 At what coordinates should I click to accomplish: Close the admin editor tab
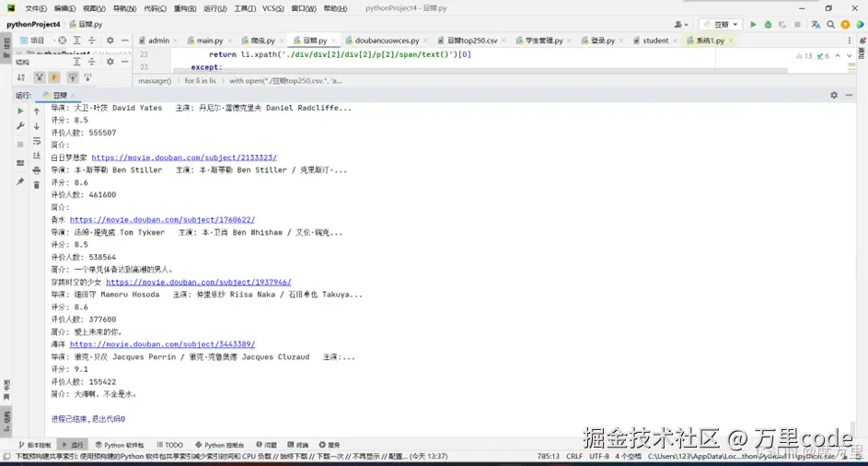coord(175,41)
